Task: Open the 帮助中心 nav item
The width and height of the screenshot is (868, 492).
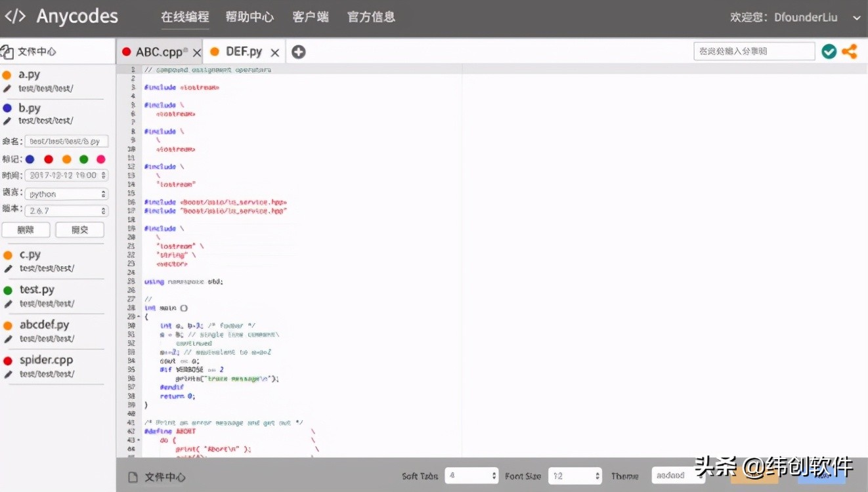Action: click(x=250, y=17)
